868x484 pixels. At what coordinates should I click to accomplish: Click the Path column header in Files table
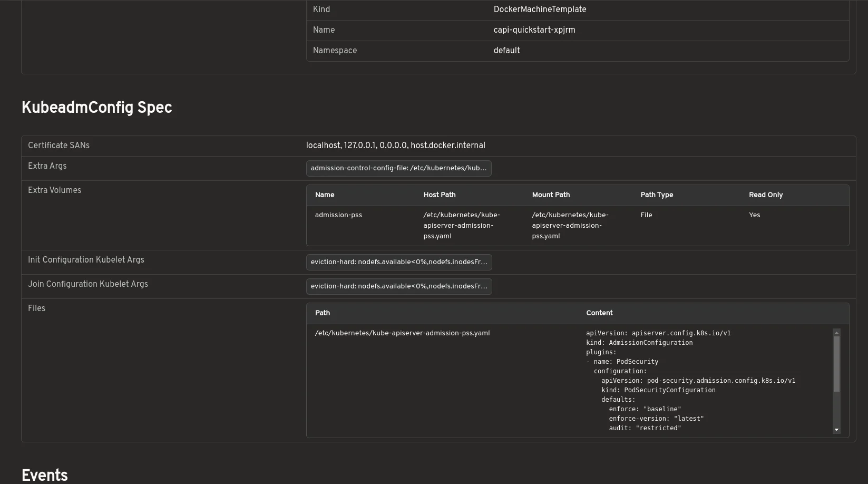click(323, 313)
